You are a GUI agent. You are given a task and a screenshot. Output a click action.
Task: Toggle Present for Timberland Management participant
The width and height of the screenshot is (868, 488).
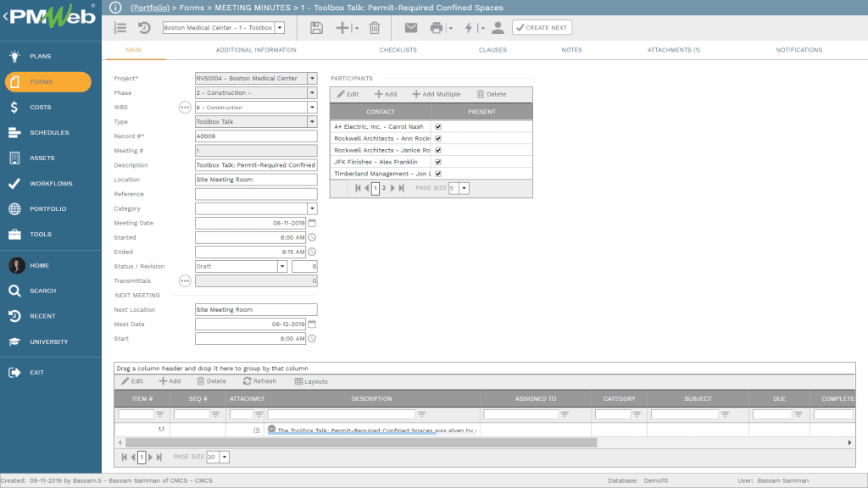tap(438, 174)
